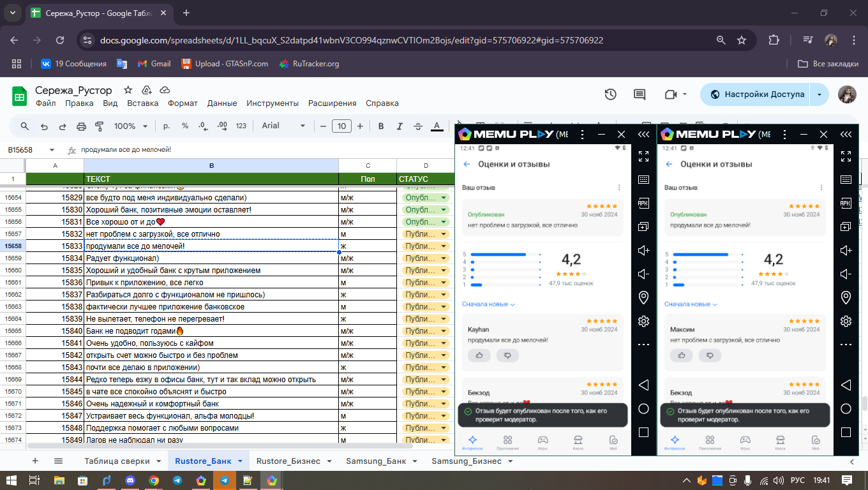868x490 pixels.
Task: Dislike Kayhan's review in left MEmu
Action: coord(508,355)
